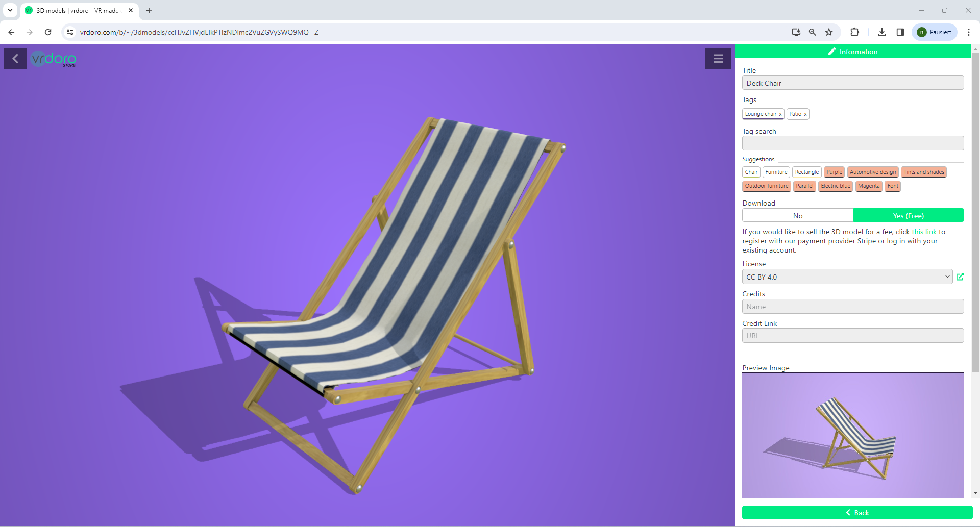This screenshot has width=980, height=527.
Task: Set Download to No
Action: [x=798, y=216]
